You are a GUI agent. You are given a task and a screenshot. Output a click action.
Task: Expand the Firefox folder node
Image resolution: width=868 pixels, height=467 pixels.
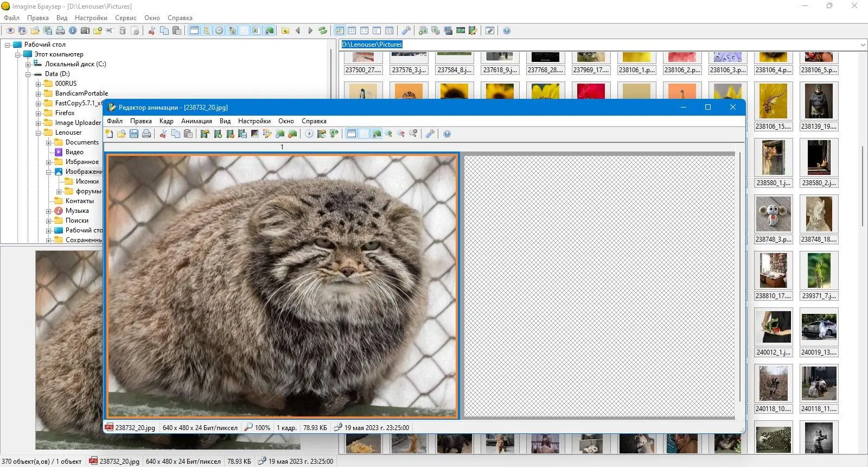point(39,113)
